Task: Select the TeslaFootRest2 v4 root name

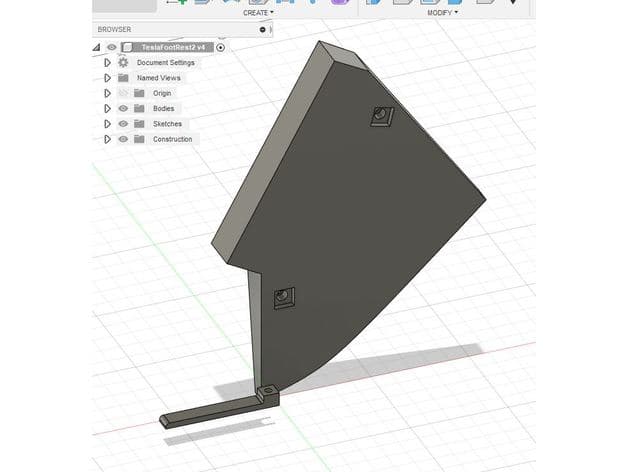Action: click(x=173, y=47)
